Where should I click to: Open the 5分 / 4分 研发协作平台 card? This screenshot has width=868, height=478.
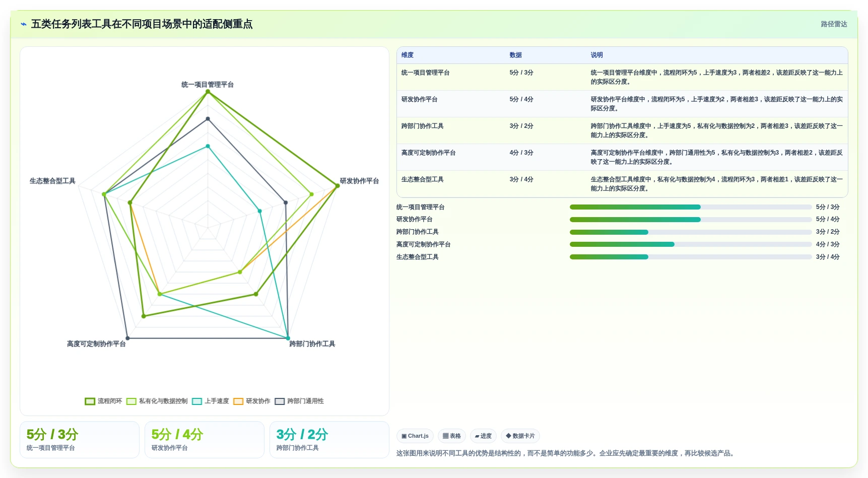(x=205, y=440)
